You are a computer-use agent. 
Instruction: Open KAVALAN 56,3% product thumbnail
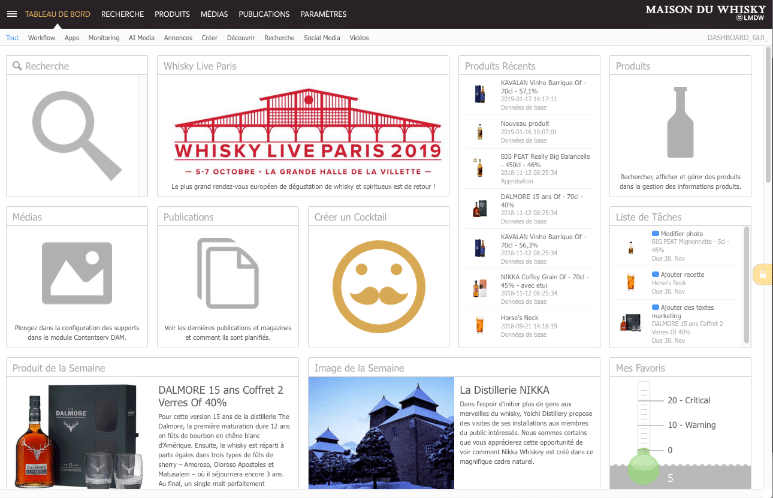pos(480,248)
